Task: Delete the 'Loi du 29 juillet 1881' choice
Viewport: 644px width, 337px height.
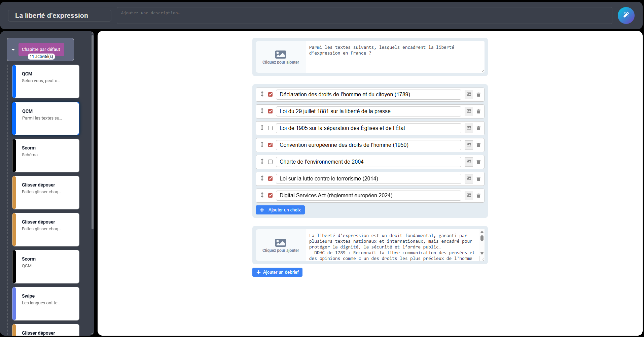Action: [x=478, y=111]
